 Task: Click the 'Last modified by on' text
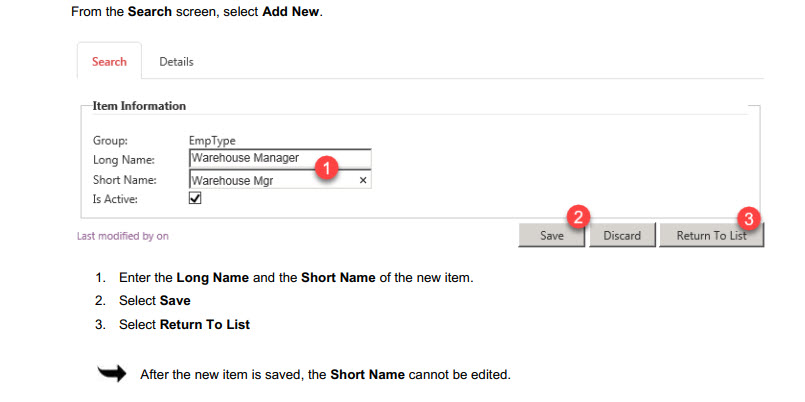click(x=123, y=237)
